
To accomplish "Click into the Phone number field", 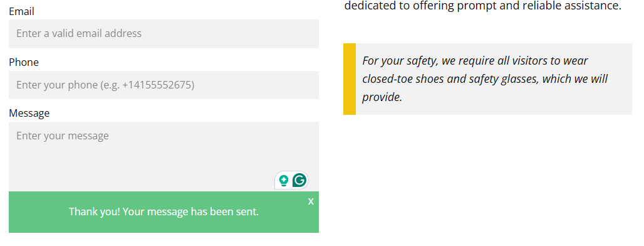I will 164,85.
